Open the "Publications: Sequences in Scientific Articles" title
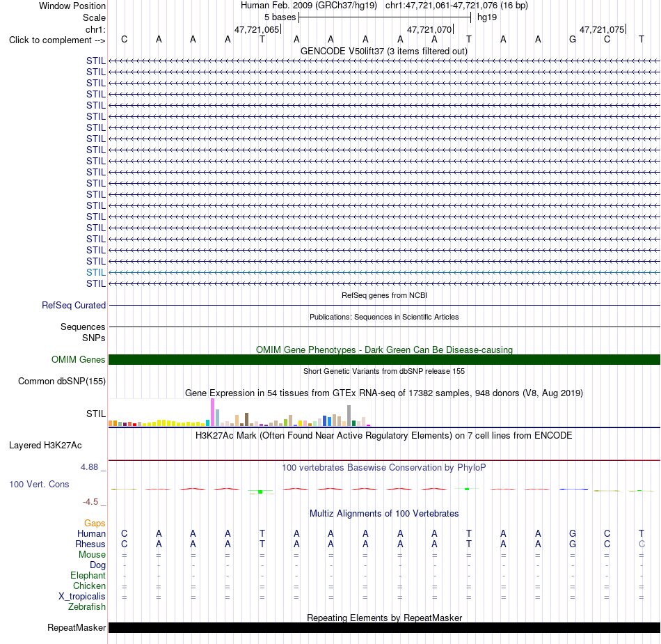661x644 pixels. 384,317
